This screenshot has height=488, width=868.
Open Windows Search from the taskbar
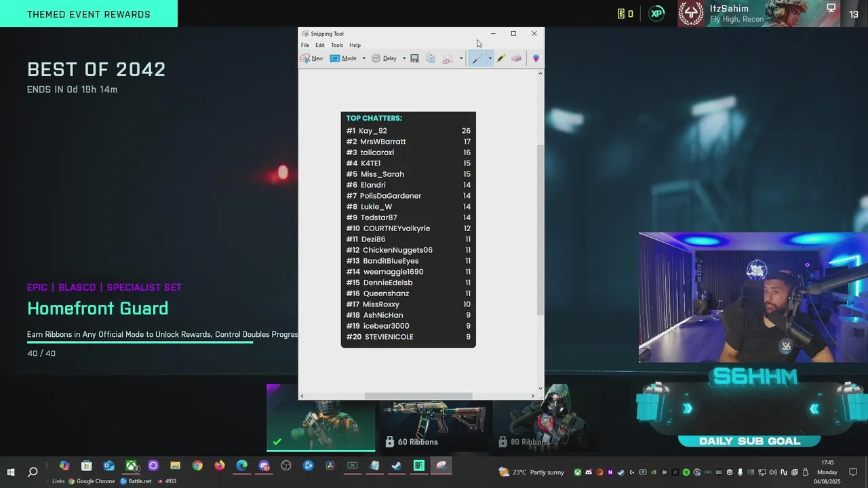(x=33, y=472)
